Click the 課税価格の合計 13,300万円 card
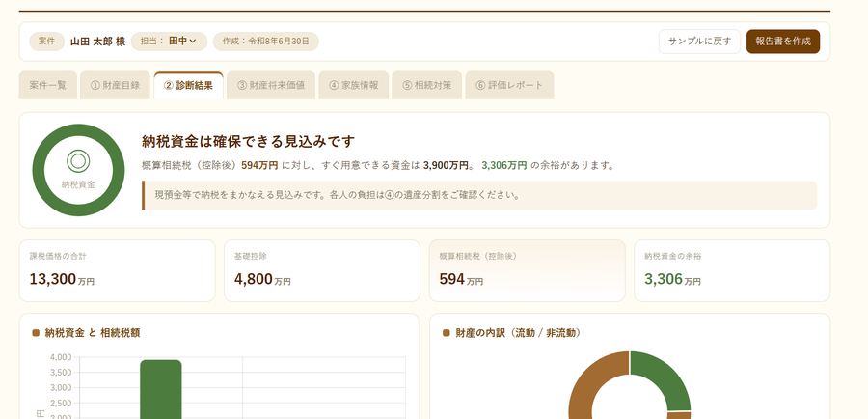The width and height of the screenshot is (868, 419). pyautogui.click(x=117, y=270)
